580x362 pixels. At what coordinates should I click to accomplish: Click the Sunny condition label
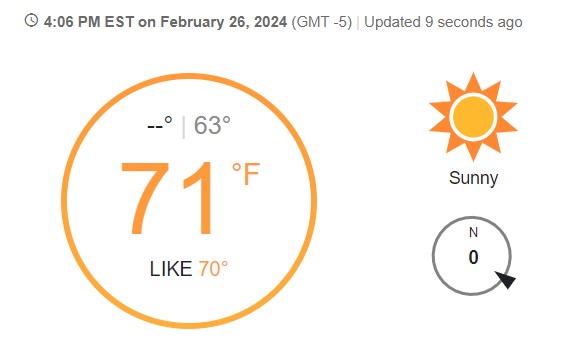(x=473, y=178)
